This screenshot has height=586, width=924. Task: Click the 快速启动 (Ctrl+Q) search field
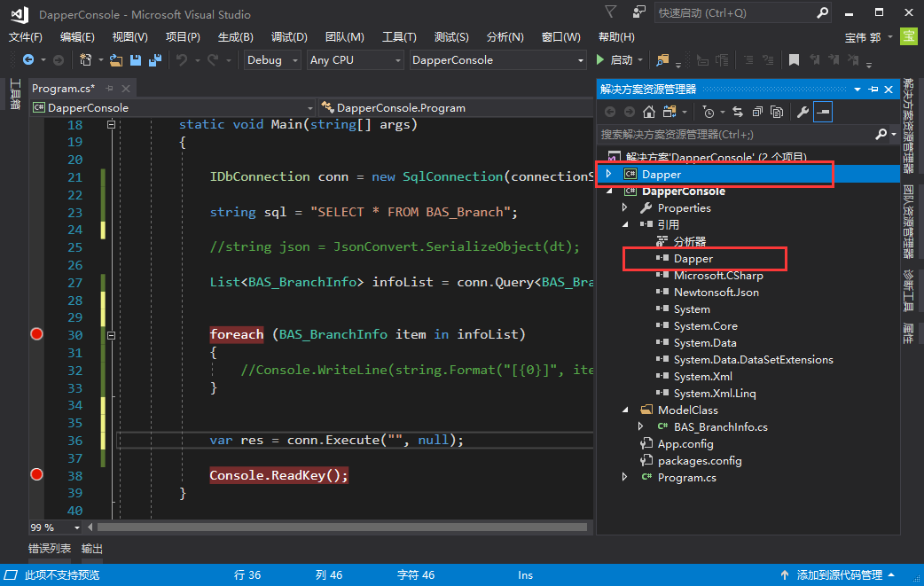pyautogui.click(x=735, y=13)
